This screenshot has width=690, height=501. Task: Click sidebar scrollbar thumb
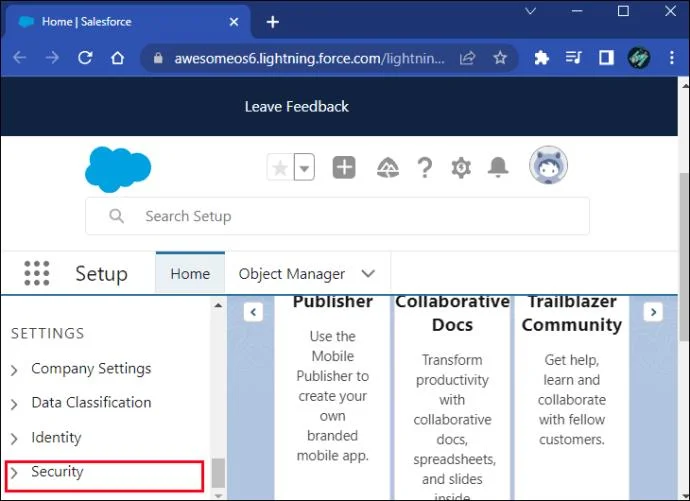coord(218,473)
